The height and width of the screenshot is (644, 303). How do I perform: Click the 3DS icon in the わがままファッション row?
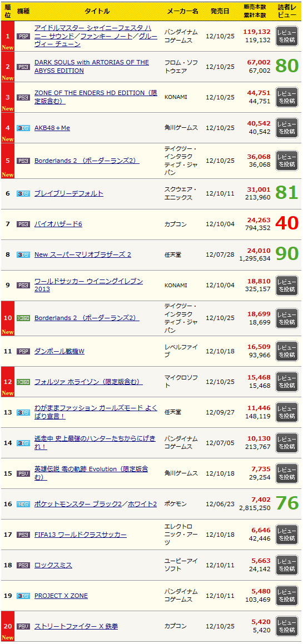tap(23, 412)
